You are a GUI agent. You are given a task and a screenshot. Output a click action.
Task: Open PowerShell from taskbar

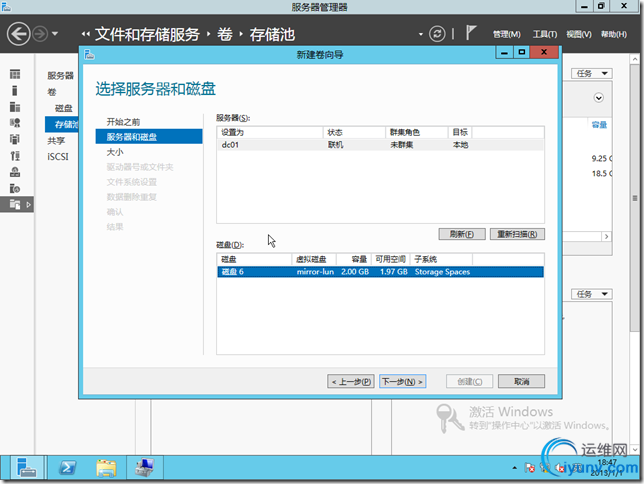click(x=67, y=468)
